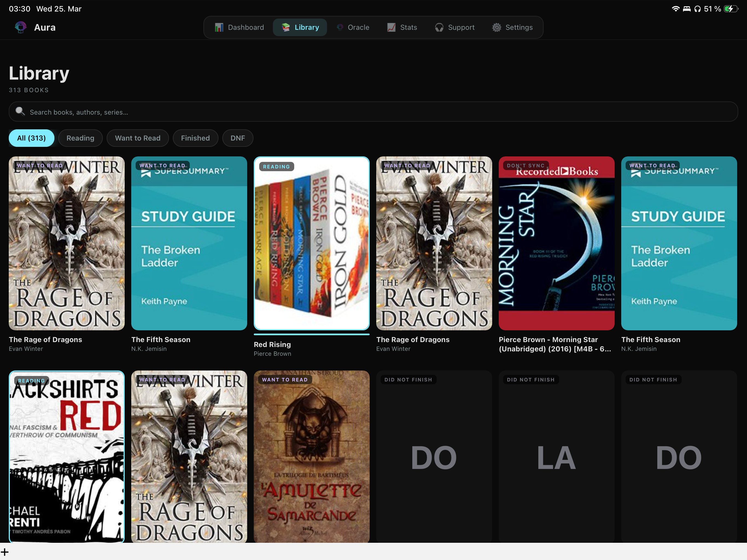747x560 pixels.
Task: Click the DON'T SYNC badge
Action: [x=526, y=165]
